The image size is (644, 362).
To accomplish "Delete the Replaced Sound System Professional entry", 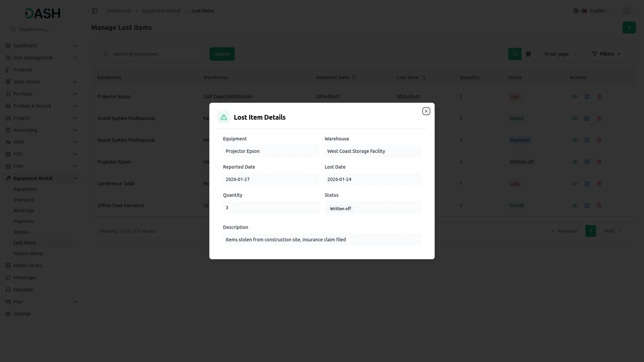I will coord(599,140).
